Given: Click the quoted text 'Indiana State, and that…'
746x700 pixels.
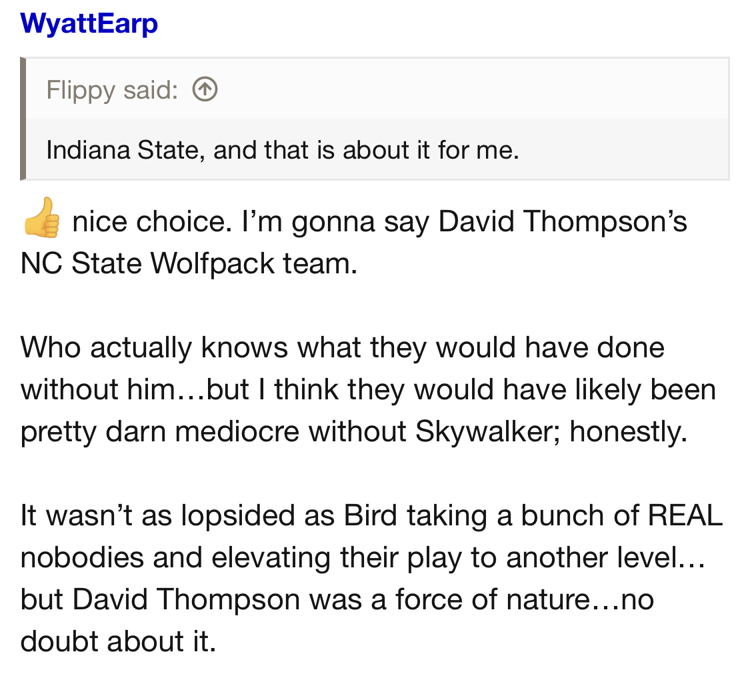Looking at the screenshot, I should pos(282,149).
